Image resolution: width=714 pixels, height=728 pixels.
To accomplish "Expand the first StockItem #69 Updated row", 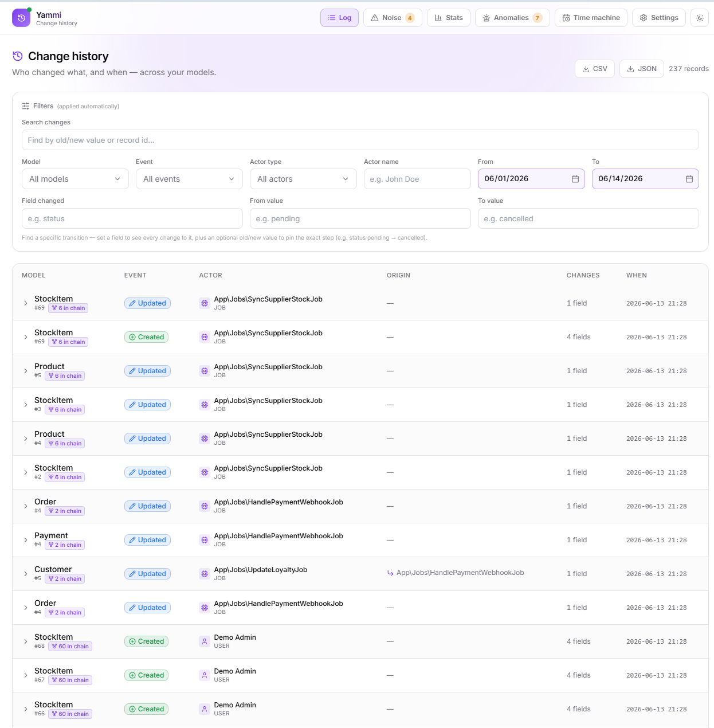I will [x=26, y=303].
